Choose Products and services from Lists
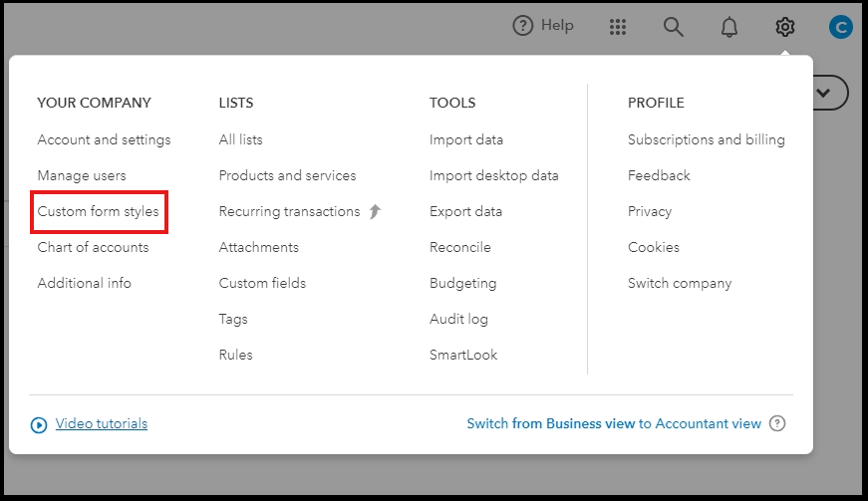868x501 pixels. tap(287, 175)
